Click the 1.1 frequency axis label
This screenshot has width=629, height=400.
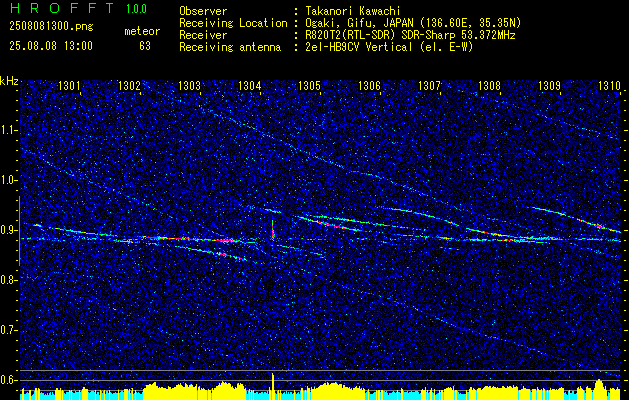(x=9, y=130)
